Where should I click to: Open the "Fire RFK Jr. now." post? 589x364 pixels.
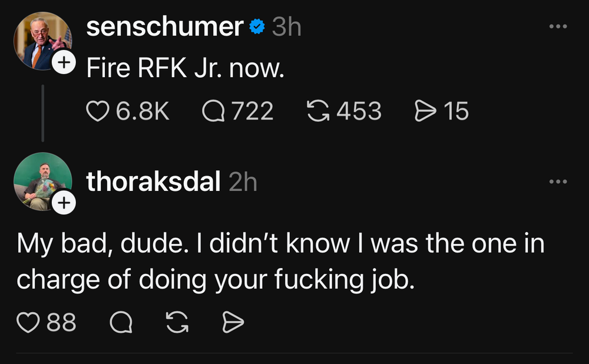pyautogui.click(x=186, y=69)
